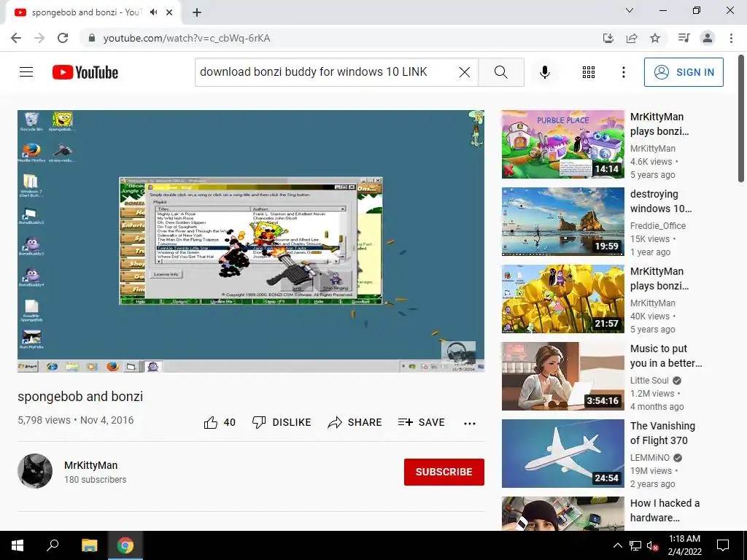The height and width of the screenshot is (560, 747).
Task: Click the video title spongebob and bonzi
Action: point(80,396)
